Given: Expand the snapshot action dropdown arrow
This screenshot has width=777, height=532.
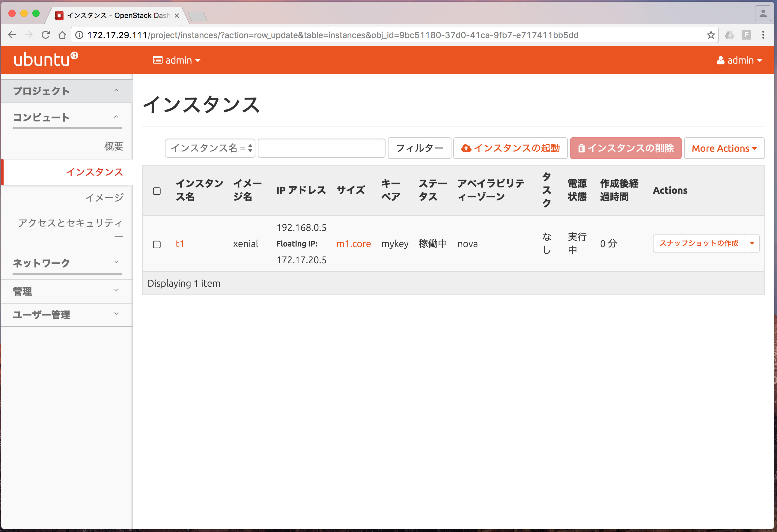Looking at the screenshot, I should pos(752,244).
